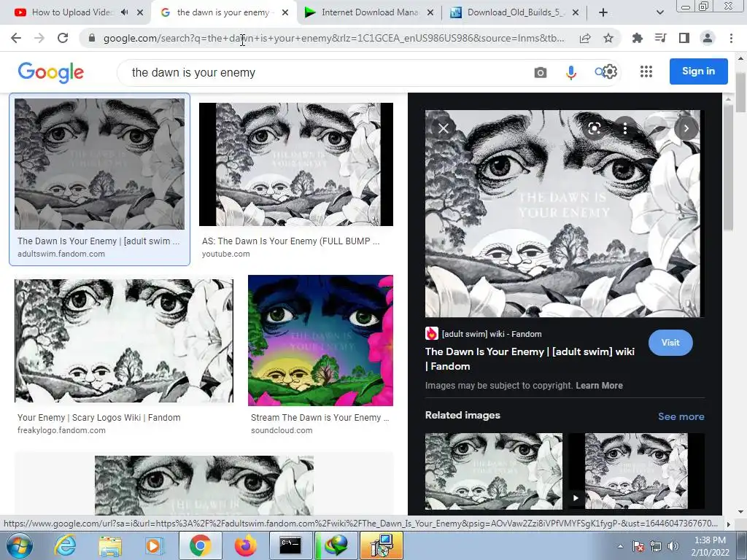Click the Sign in button
747x560 pixels.
point(698,71)
